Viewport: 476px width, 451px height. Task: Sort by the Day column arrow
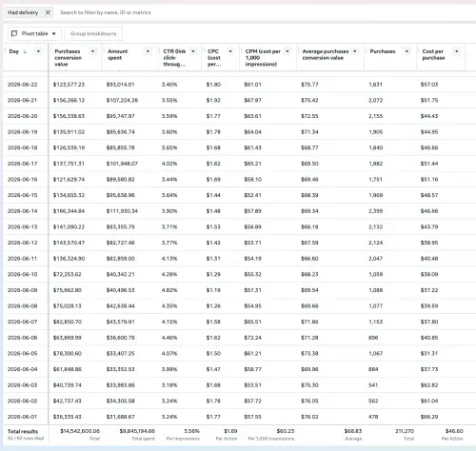coord(25,51)
